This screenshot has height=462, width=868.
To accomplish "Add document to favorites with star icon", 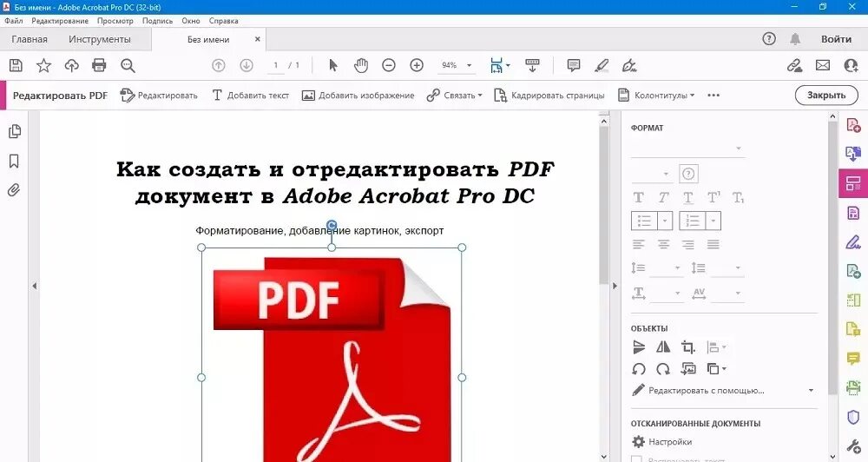I will click(43, 65).
